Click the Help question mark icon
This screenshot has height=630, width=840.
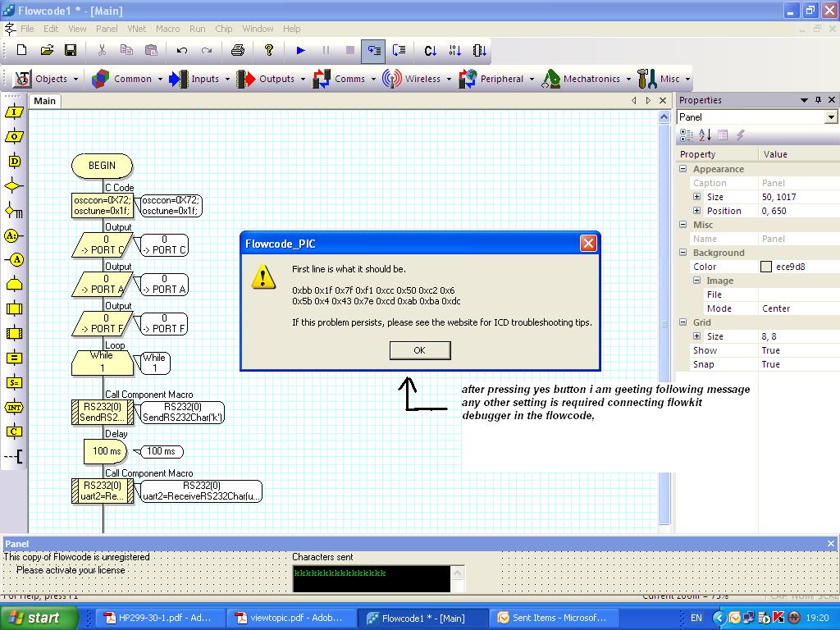coord(269,50)
